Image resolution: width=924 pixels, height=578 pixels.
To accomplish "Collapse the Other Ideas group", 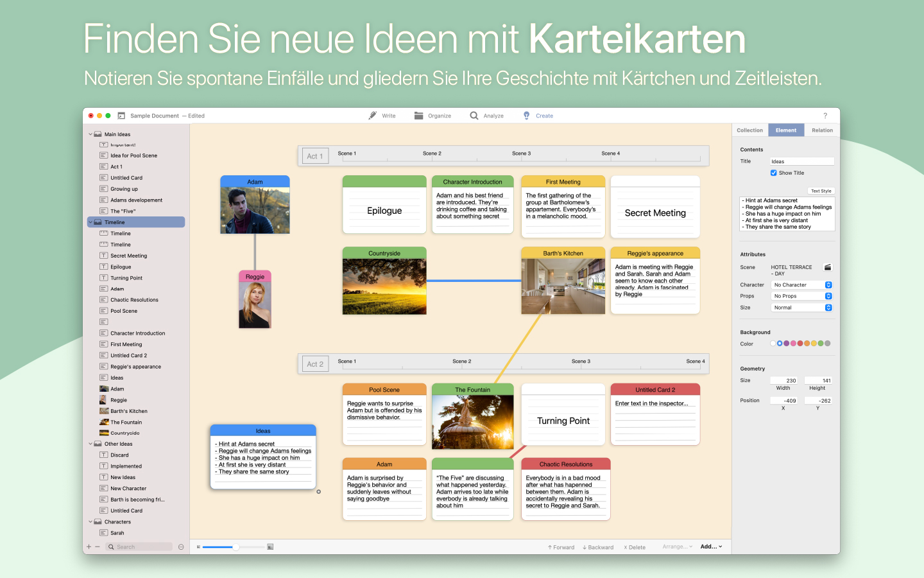I will coord(90,444).
